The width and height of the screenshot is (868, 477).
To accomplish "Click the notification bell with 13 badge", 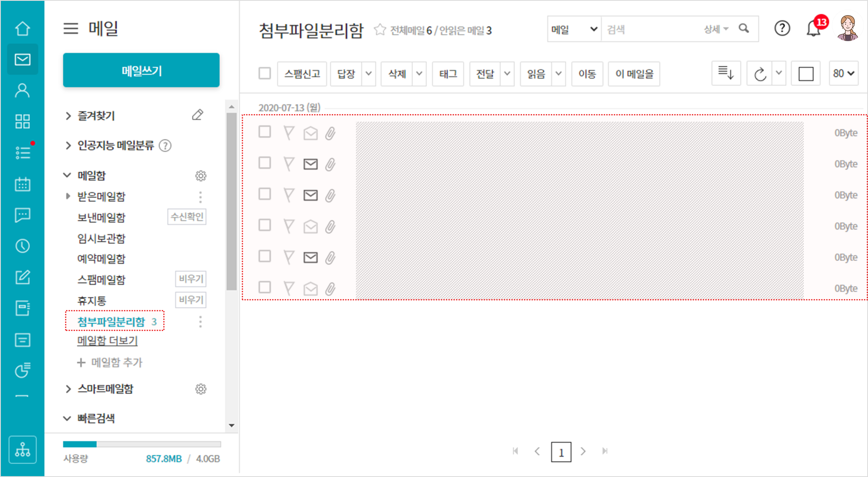I will (813, 29).
